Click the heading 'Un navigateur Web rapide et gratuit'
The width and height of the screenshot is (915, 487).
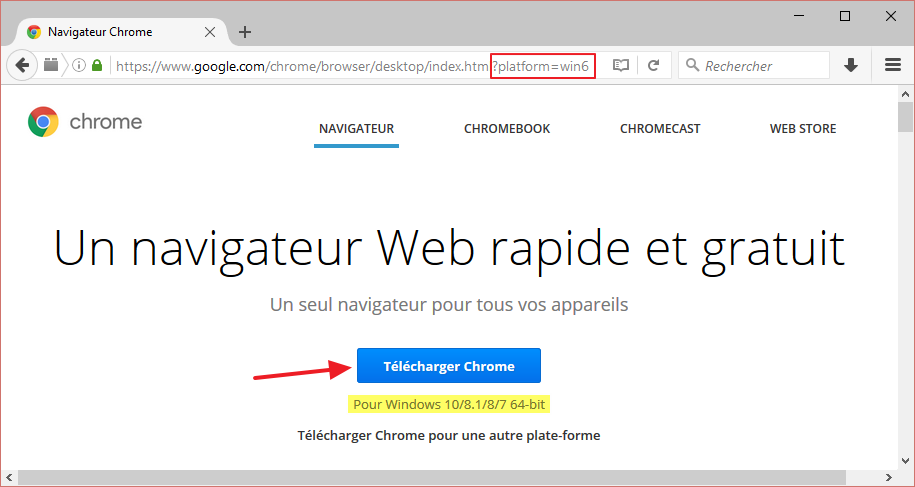tap(449, 249)
